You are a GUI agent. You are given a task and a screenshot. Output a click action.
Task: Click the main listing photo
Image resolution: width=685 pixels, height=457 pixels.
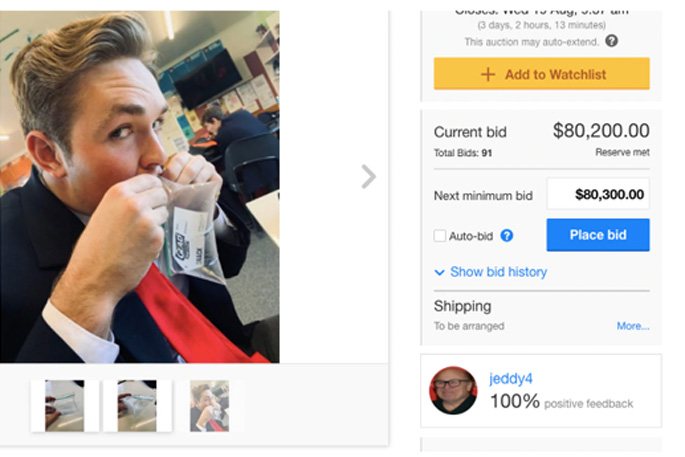[x=140, y=185]
